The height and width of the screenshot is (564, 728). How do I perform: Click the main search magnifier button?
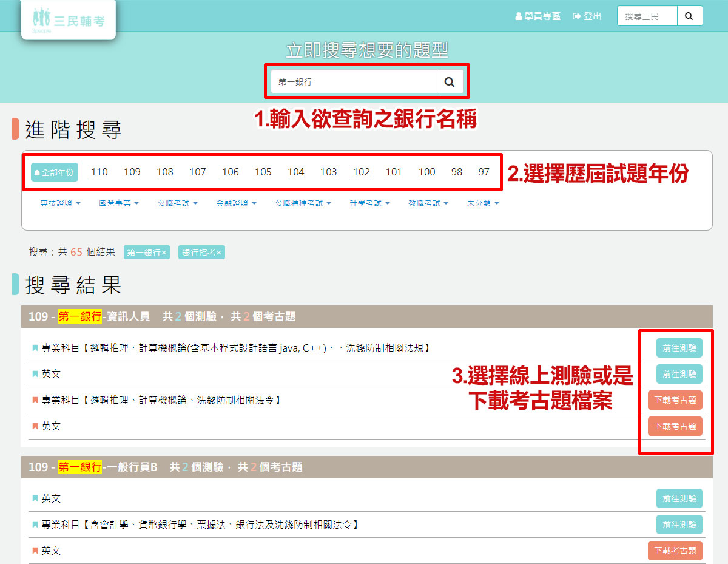pos(450,82)
